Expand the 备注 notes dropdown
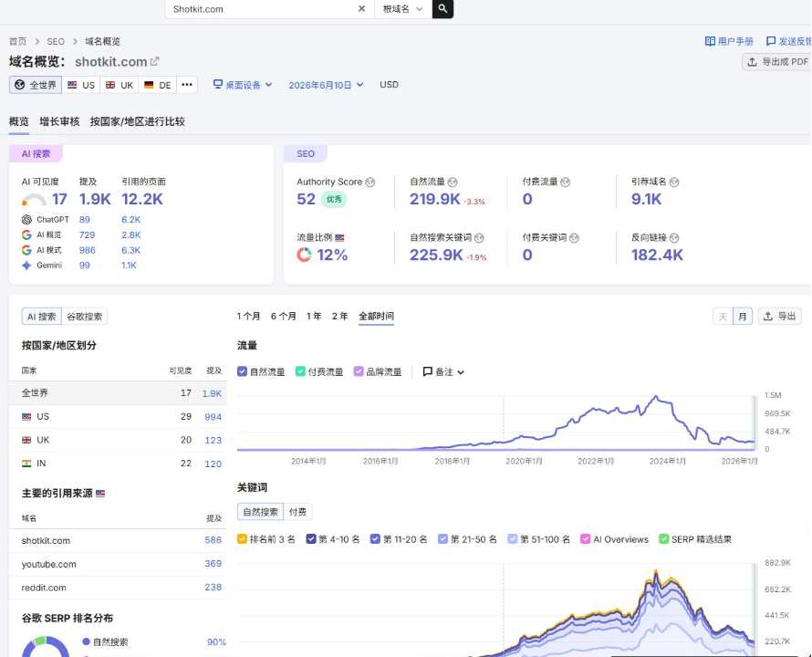The image size is (812, 657). tap(443, 372)
